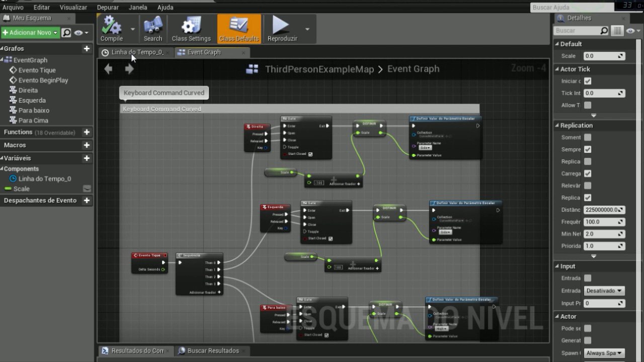The image size is (644, 362).
Task: Click the Evento Tique red node header
Action: [x=149, y=255]
